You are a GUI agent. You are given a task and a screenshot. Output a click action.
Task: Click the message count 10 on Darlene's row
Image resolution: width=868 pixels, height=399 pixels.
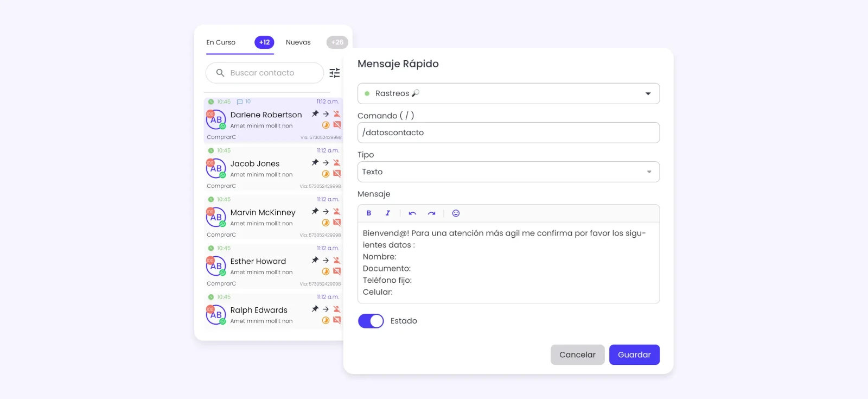coord(244,102)
